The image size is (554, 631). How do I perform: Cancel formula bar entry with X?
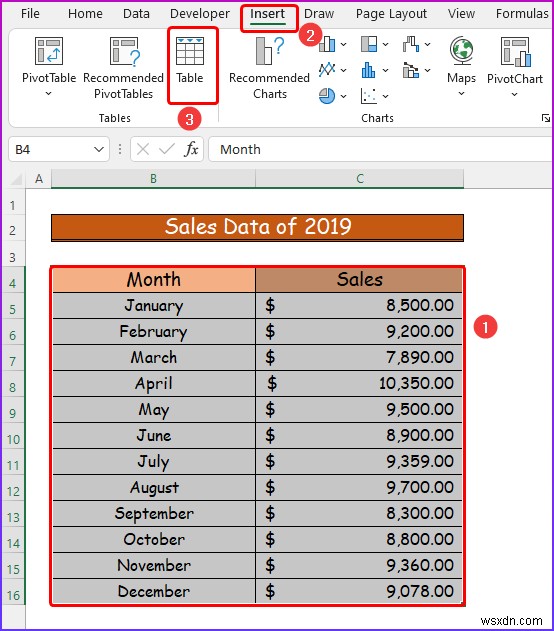tap(142, 149)
